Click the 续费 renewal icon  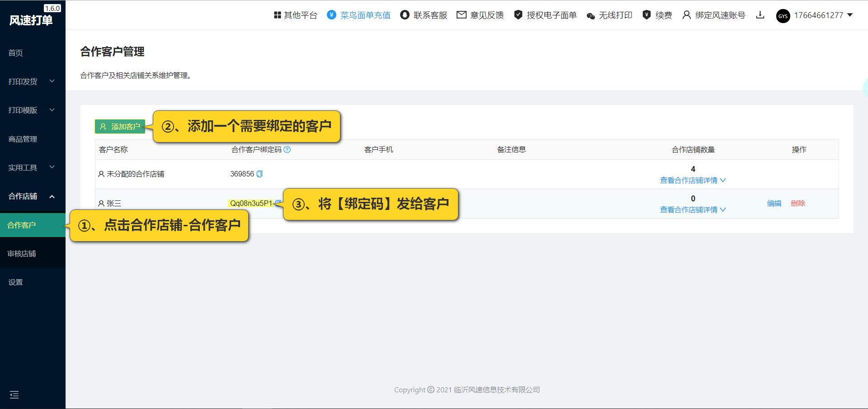(646, 15)
